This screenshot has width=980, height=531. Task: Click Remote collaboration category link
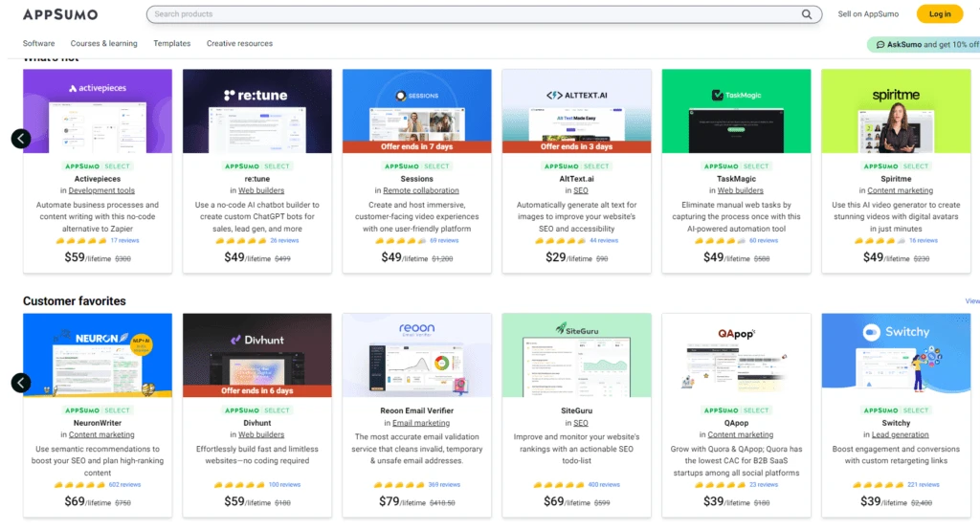click(x=421, y=190)
